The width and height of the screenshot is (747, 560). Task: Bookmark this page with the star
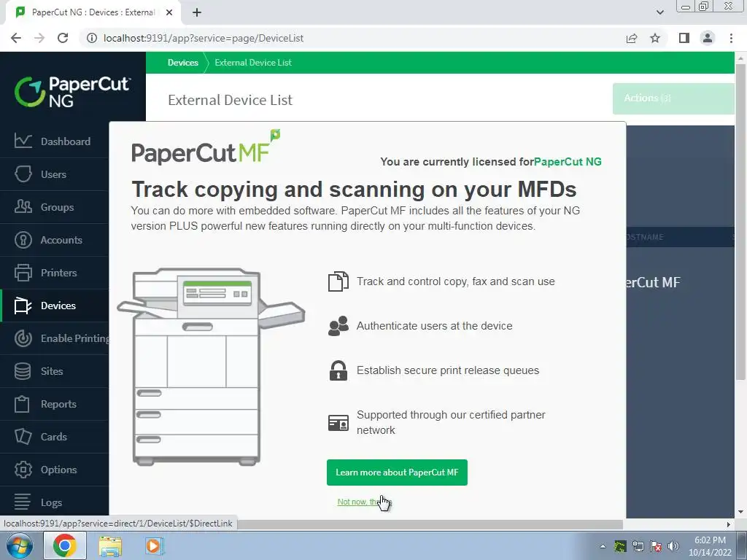[655, 38]
